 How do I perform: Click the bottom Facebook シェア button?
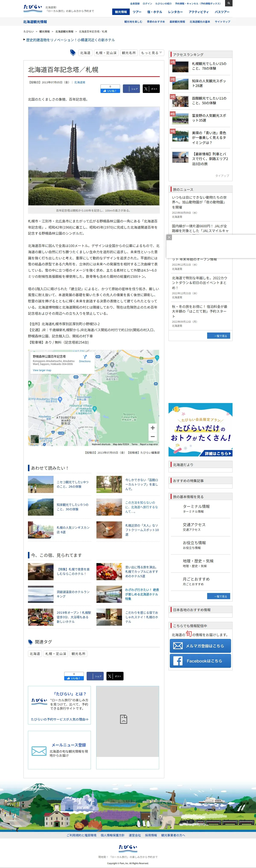(x=95, y=676)
